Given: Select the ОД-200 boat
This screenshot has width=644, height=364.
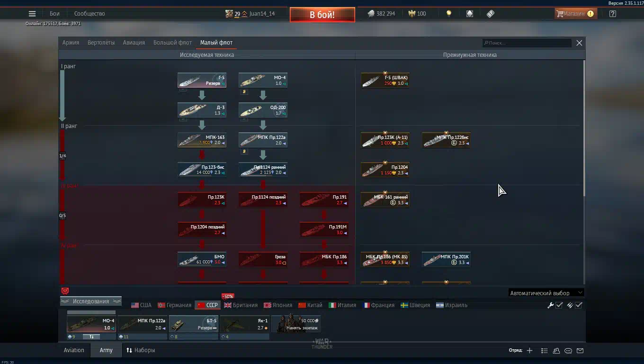Looking at the screenshot, I should coord(263,110).
